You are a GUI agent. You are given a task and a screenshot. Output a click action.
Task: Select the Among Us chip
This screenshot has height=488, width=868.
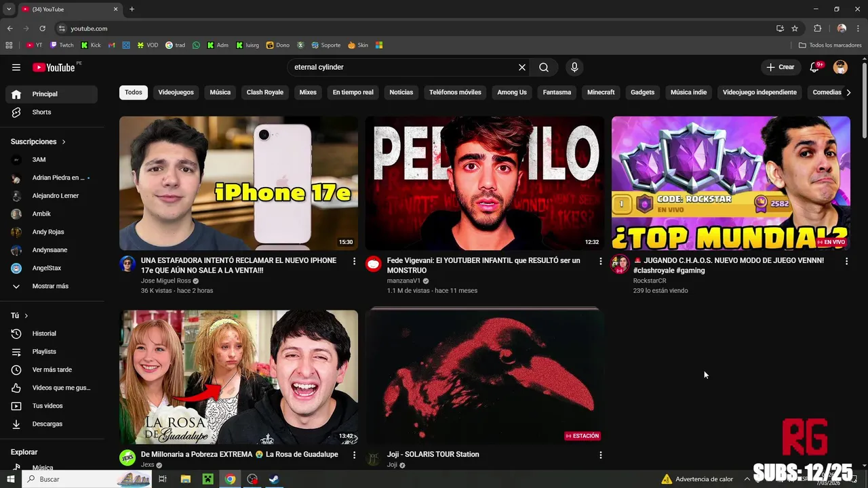click(512, 92)
